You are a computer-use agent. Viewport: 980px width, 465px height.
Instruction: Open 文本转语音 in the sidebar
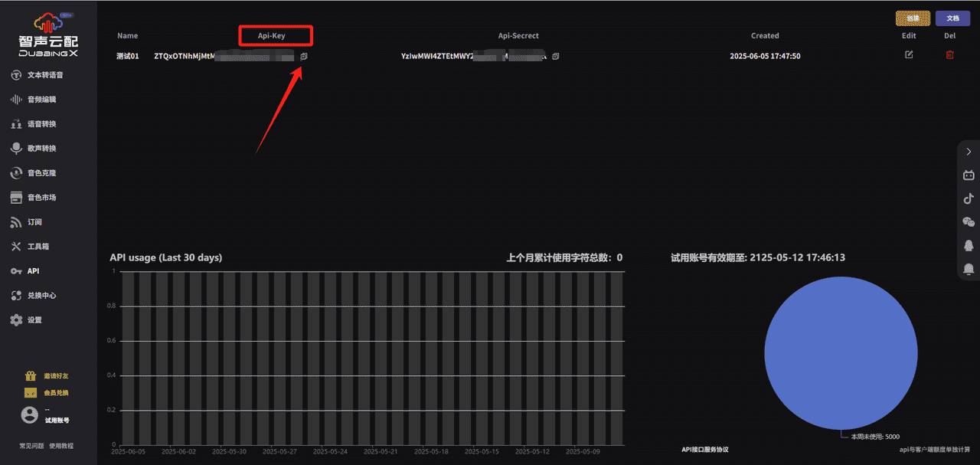44,75
